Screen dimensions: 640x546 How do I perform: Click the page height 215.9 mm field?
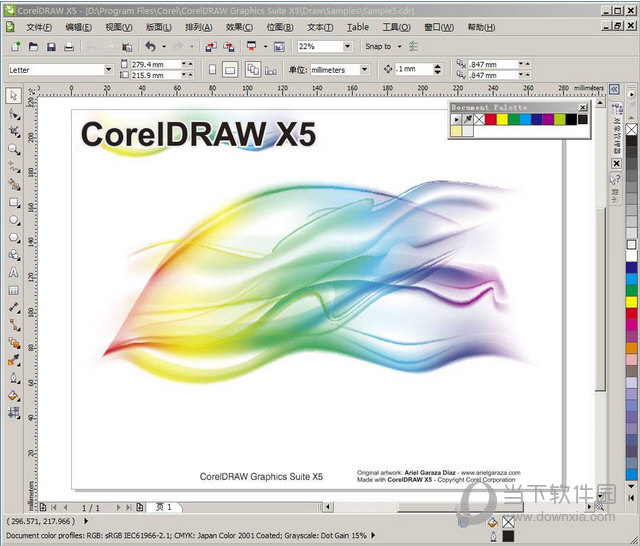tap(156, 75)
